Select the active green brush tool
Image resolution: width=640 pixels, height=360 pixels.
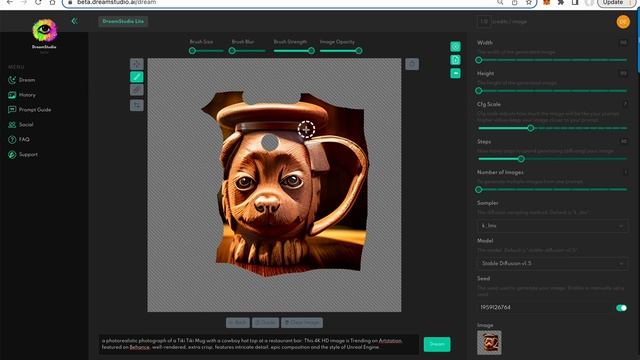[x=137, y=77]
